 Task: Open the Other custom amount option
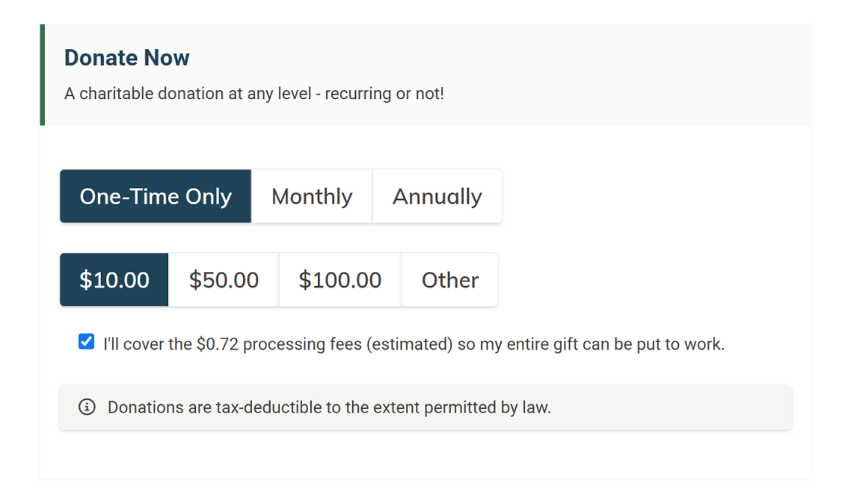pyautogui.click(x=450, y=280)
